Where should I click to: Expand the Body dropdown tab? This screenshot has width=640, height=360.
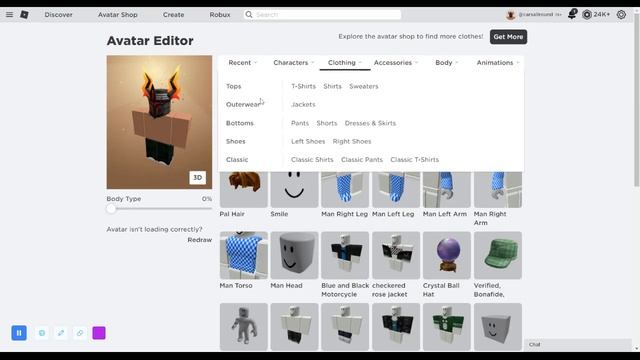447,63
